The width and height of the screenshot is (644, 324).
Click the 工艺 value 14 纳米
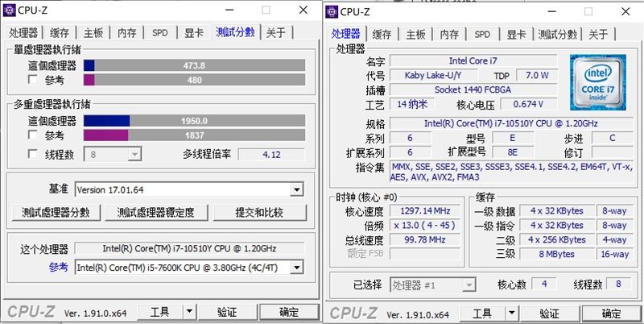[412, 104]
